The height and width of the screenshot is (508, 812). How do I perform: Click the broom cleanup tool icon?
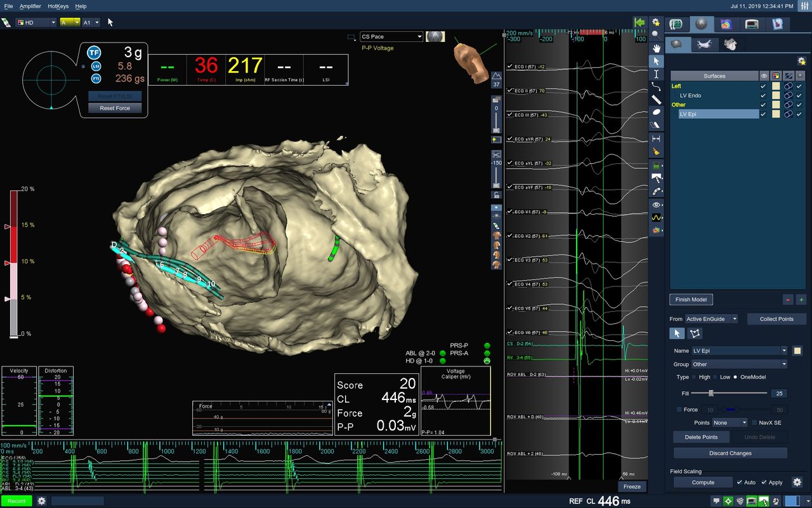657,152
